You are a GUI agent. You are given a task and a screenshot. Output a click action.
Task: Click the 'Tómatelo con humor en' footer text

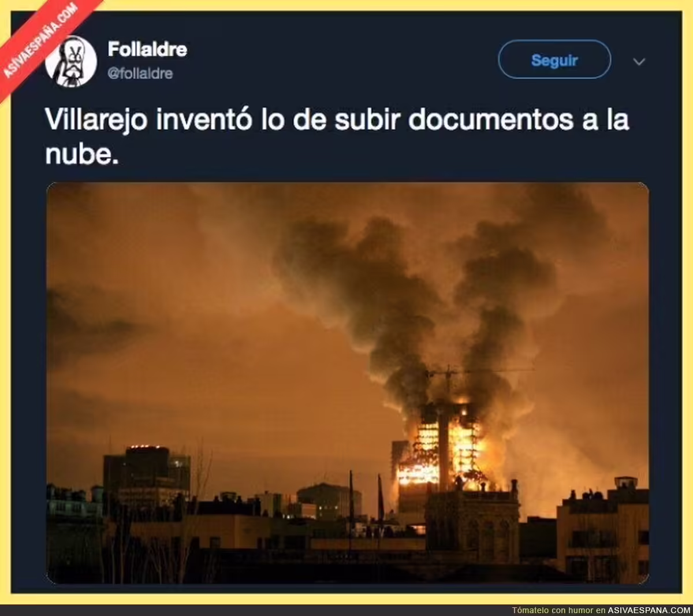point(558,610)
